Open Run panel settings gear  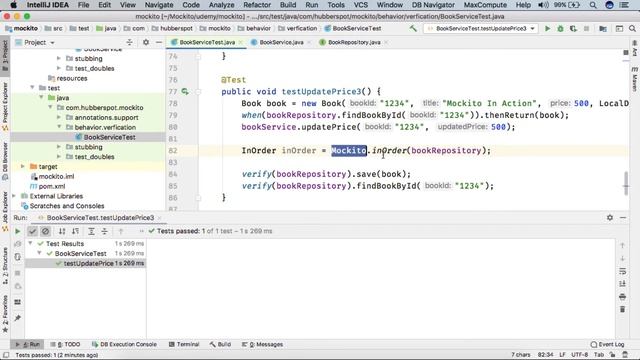point(610,218)
